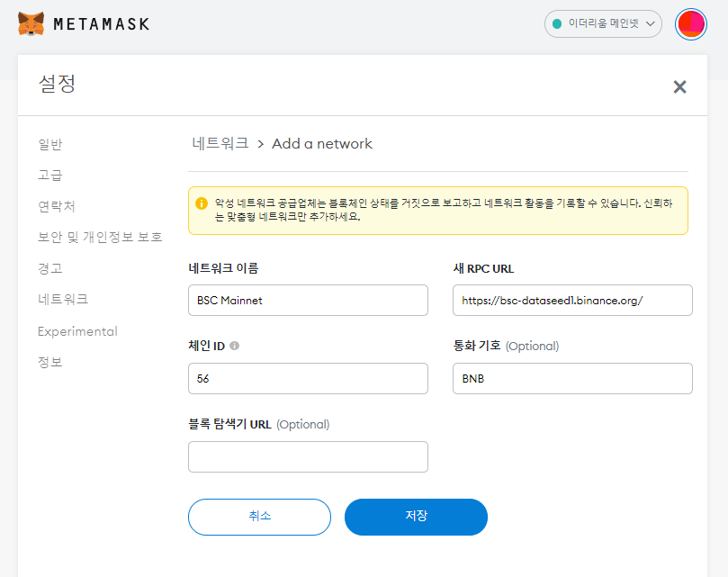Screen dimensions: 728x577
Task: Open the 일반 settings section
Action: (x=50, y=145)
